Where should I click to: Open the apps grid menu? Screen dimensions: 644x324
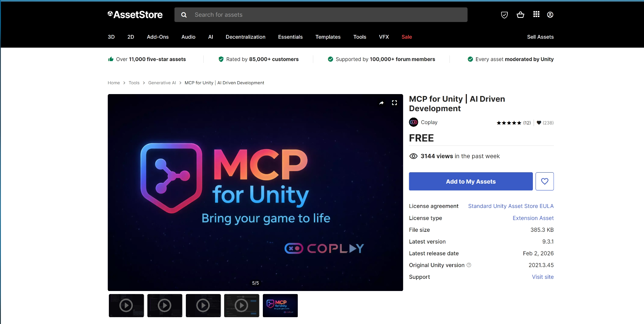[x=536, y=14]
